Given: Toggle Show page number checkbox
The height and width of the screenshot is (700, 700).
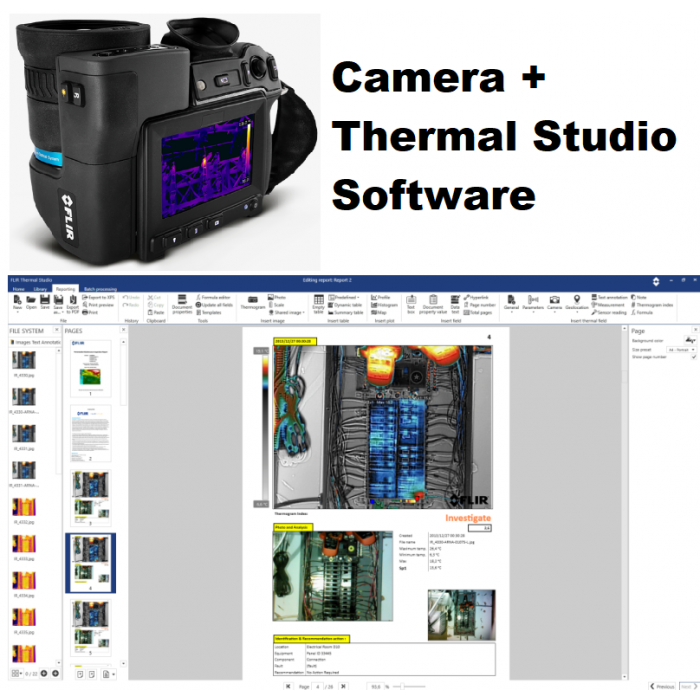Looking at the screenshot, I should pos(694,357).
